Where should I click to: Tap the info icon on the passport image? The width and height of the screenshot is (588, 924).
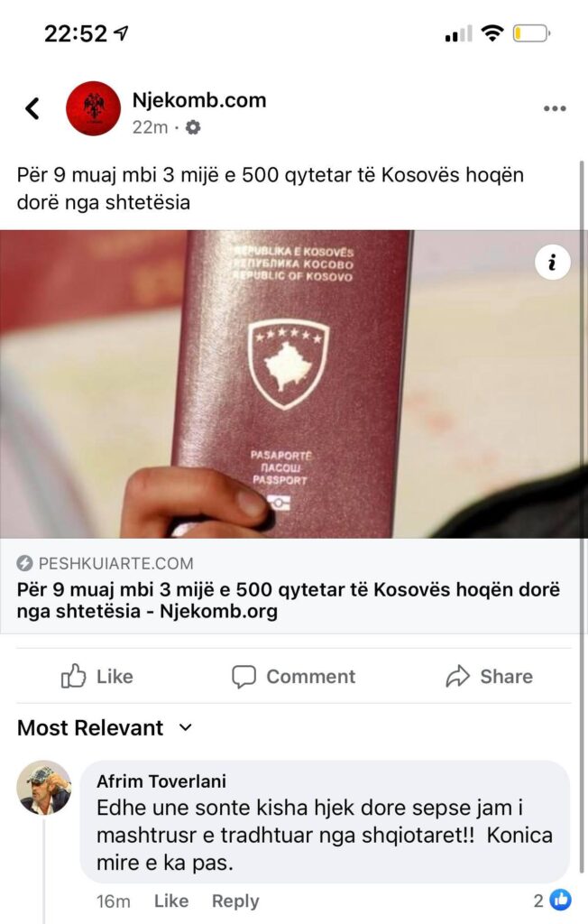point(552,263)
